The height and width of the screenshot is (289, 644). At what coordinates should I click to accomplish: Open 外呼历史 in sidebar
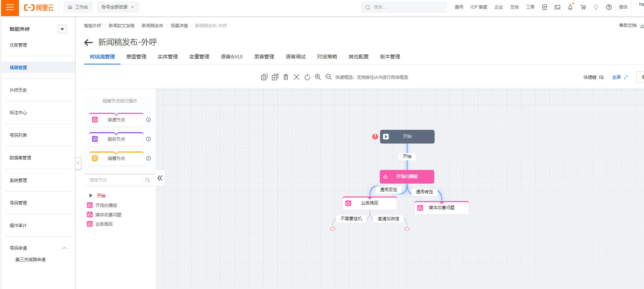pos(18,90)
